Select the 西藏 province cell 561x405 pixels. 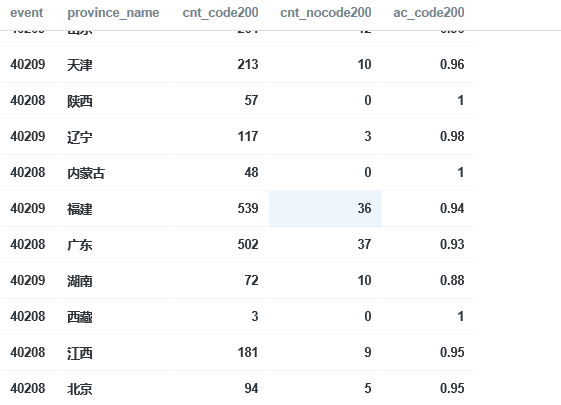[x=114, y=317]
